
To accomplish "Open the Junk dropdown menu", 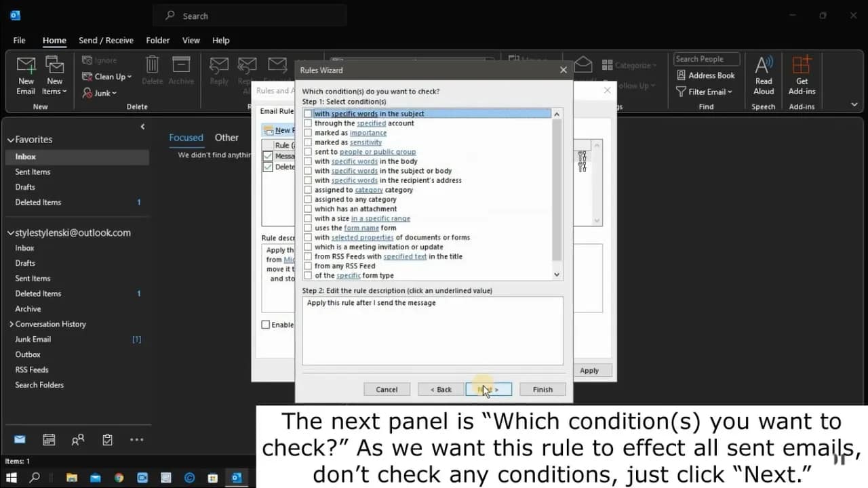I will point(100,93).
